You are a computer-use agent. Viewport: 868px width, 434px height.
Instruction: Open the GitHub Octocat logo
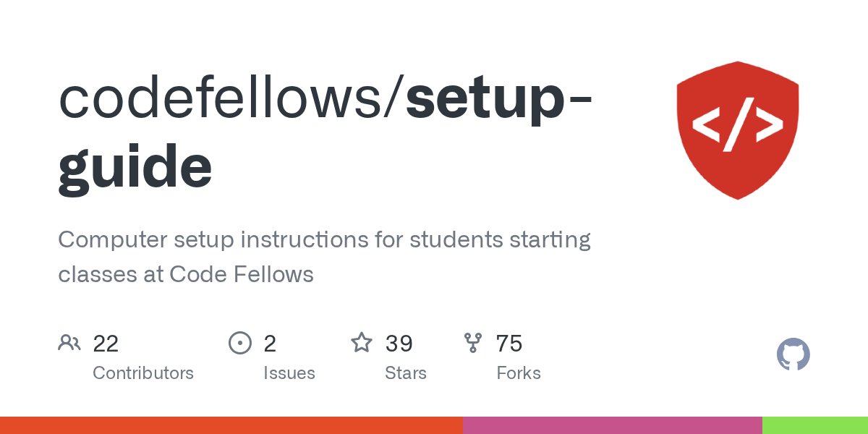[793, 355]
